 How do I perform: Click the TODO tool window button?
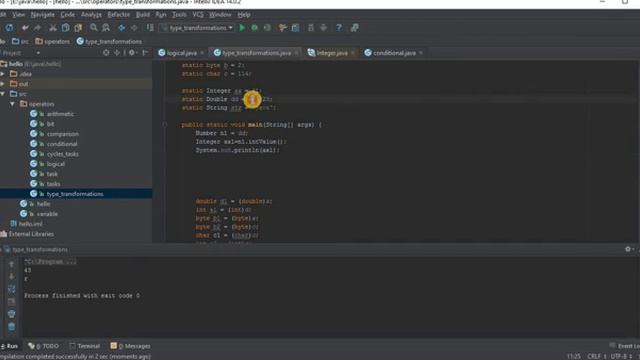[43, 346]
